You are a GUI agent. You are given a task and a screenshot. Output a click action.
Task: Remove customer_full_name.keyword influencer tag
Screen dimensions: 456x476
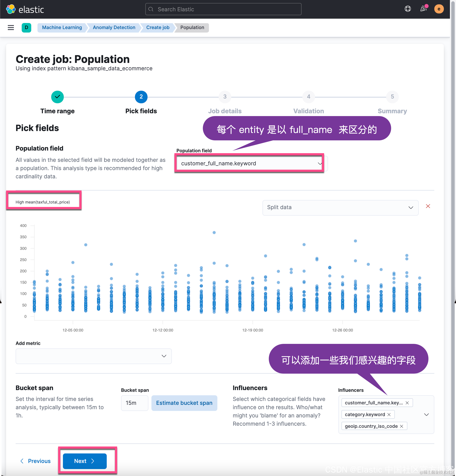click(x=407, y=403)
